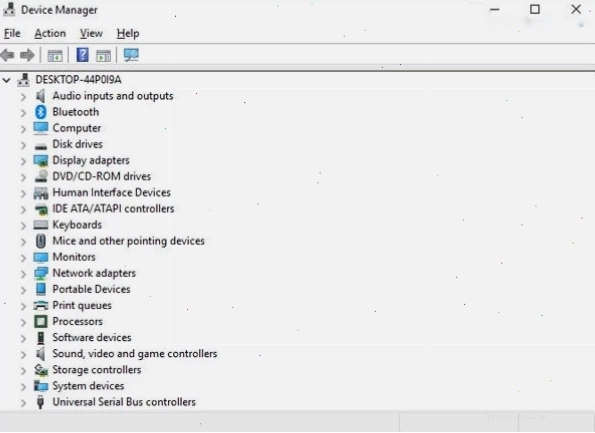This screenshot has height=433, width=595.
Task: Expand Universal Serial Bus controllers
Action: 24,403
